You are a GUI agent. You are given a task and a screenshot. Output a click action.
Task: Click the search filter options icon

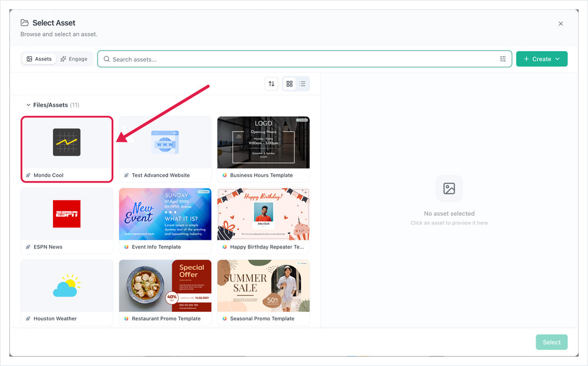pos(503,59)
